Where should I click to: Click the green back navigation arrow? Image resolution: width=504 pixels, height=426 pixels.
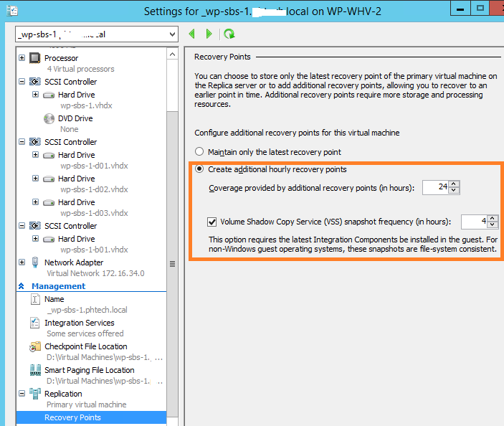[x=192, y=34]
